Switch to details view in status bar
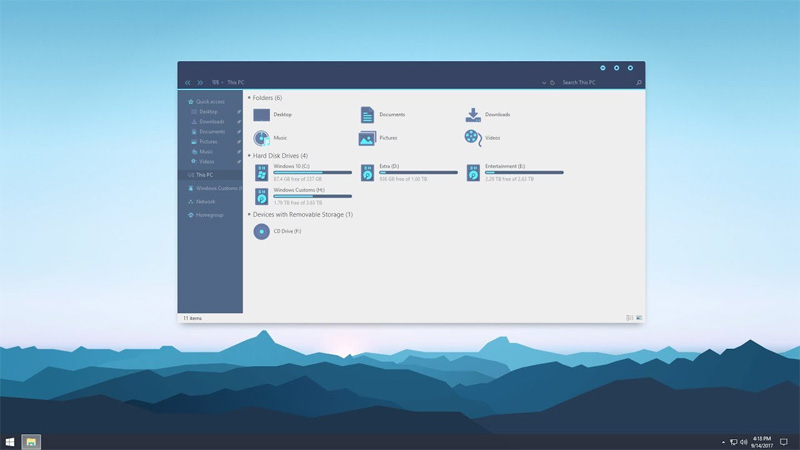The image size is (800, 450). [629, 318]
